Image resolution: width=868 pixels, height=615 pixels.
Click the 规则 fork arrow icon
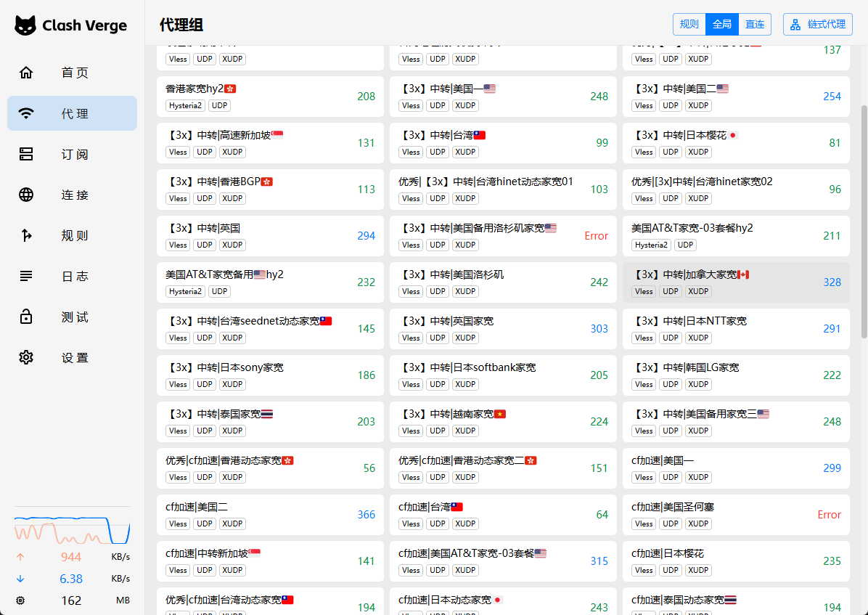26,235
